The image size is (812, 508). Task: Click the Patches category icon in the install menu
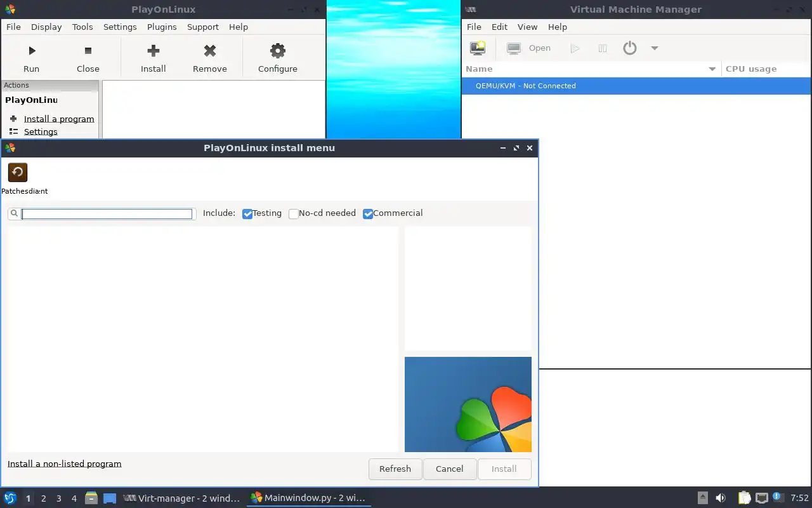[x=18, y=172]
